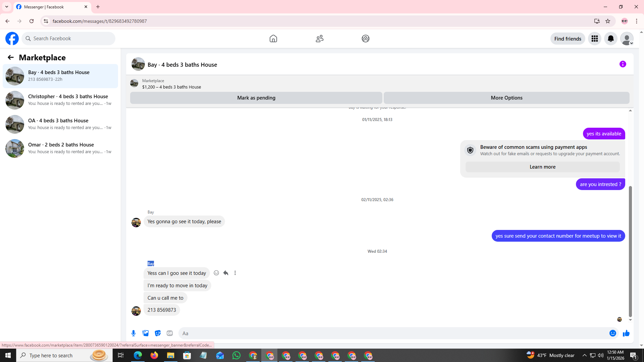Open the notifications bell
Image resolution: width=644 pixels, height=362 pixels.
pos(610,39)
